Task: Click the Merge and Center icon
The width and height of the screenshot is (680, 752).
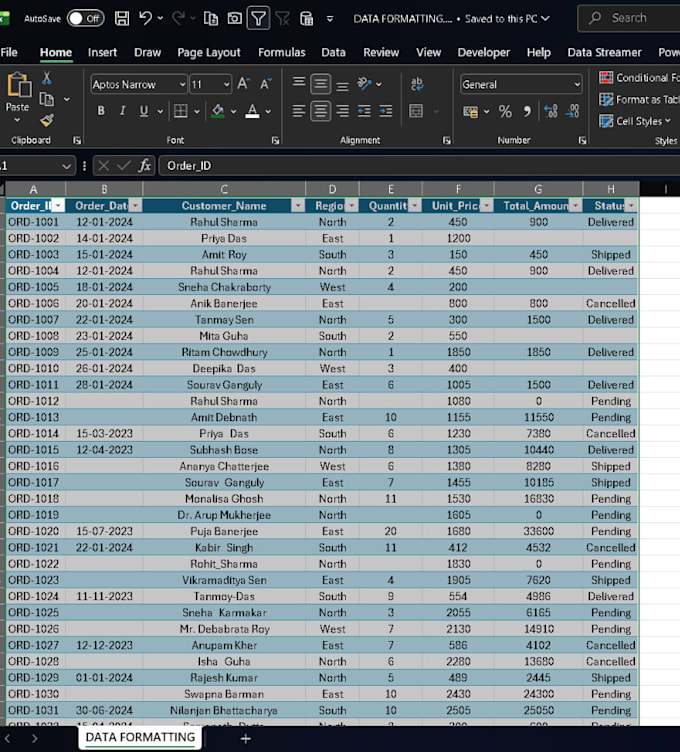Action: tap(416, 111)
